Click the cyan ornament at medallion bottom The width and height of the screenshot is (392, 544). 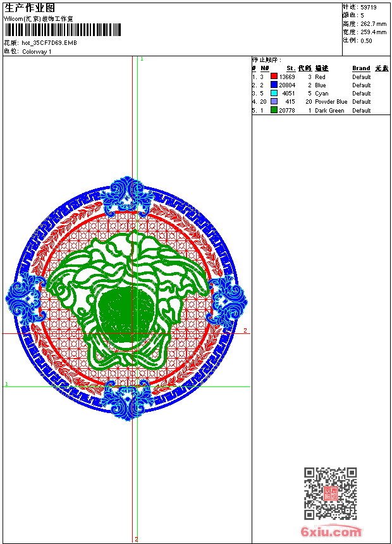(127, 400)
